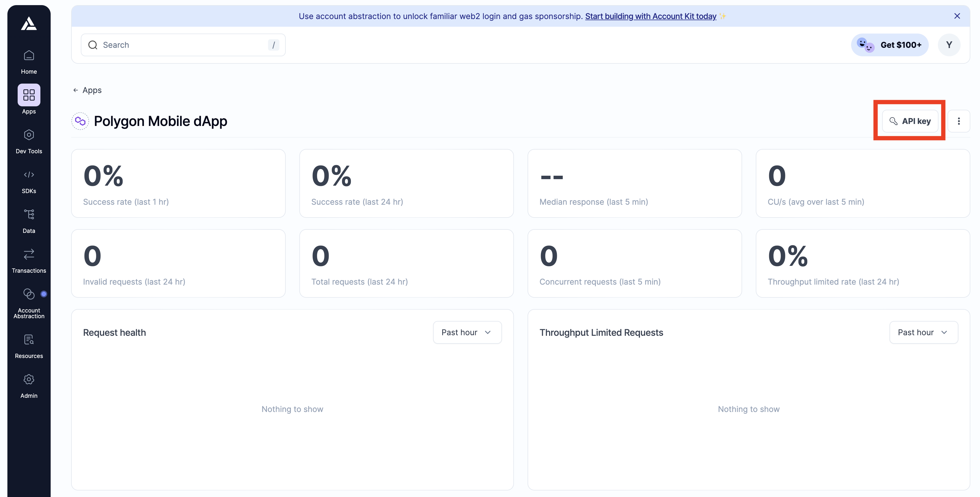Focus the Search input field

[183, 45]
